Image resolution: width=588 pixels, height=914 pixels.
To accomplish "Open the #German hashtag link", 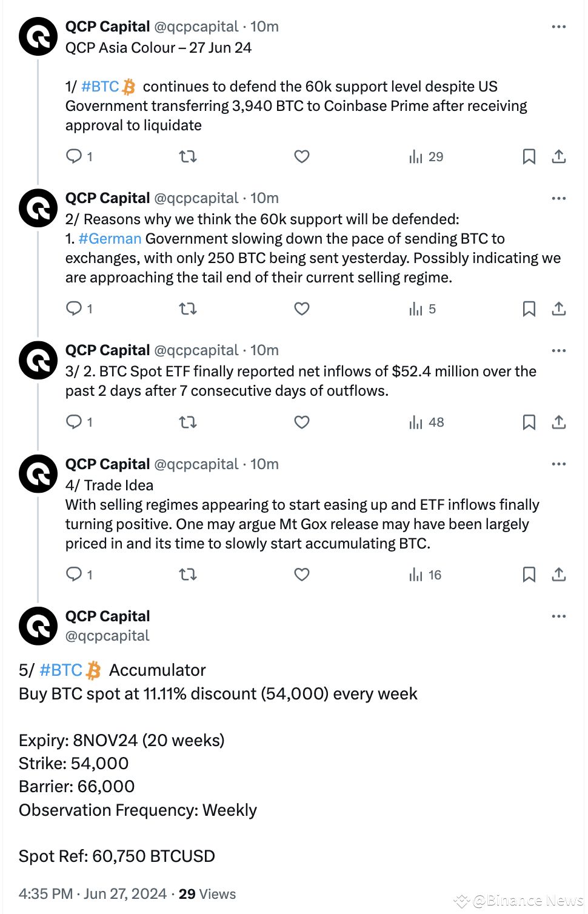I will coord(110,239).
